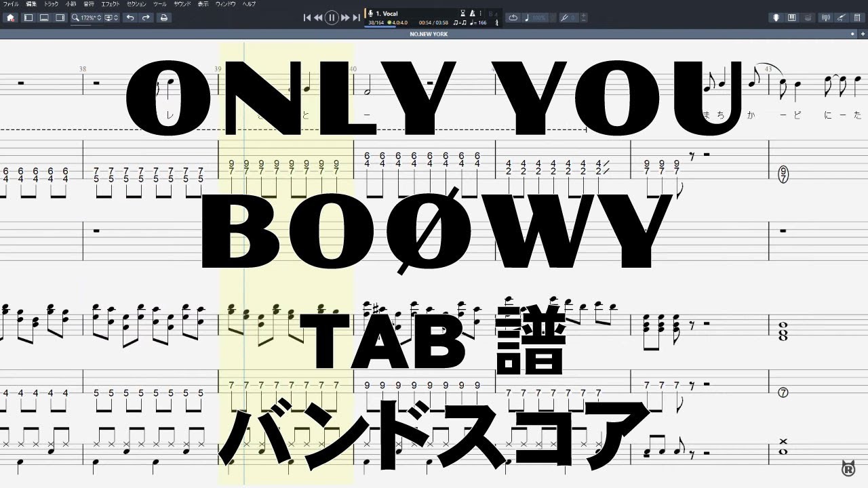Click the bar 39 number marker
The height and width of the screenshot is (488, 868).
pyautogui.click(x=218, y=68)
